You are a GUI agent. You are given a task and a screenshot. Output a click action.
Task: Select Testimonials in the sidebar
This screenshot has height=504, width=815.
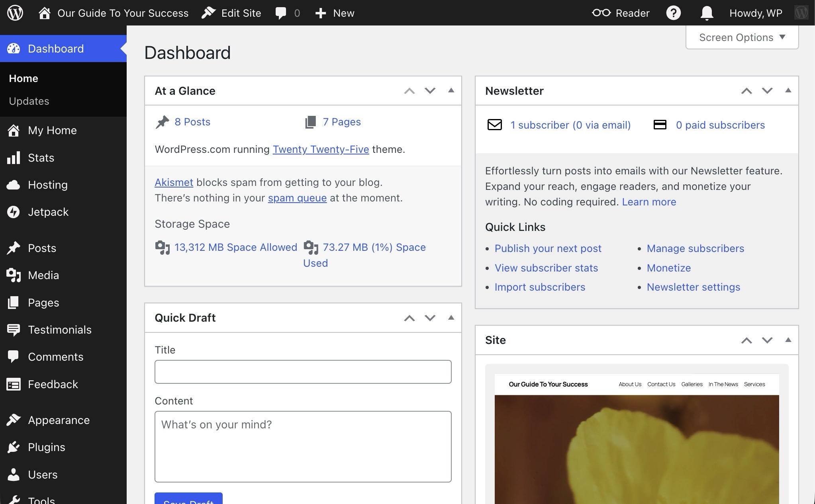coord(59,330)
